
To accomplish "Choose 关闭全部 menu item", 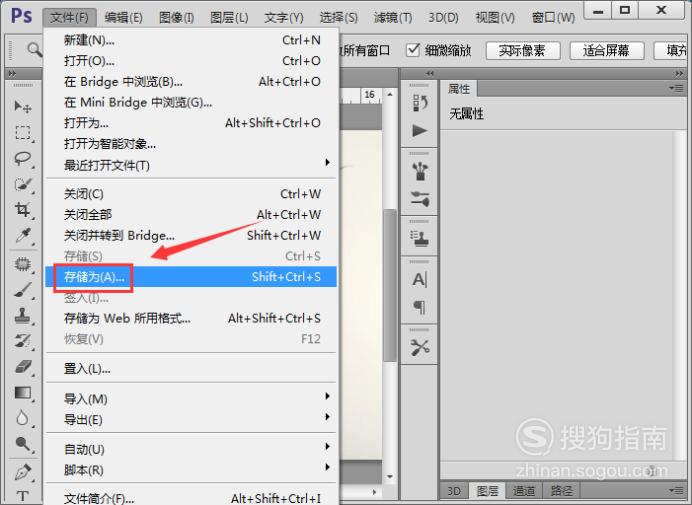I will pos(191,215).
